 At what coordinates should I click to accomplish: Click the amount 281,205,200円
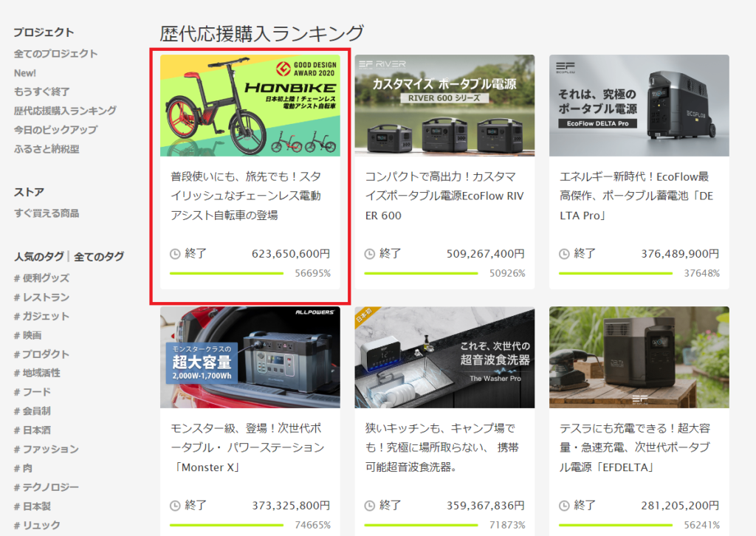tap(680, 505)
